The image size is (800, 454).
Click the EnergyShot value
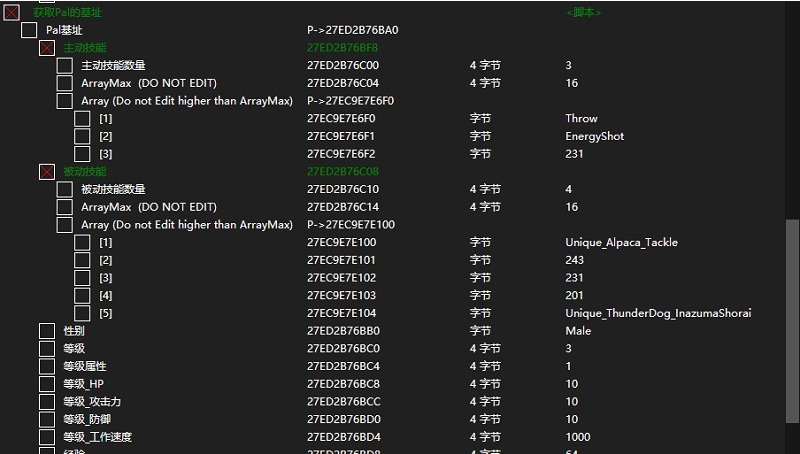coord(594,136)
